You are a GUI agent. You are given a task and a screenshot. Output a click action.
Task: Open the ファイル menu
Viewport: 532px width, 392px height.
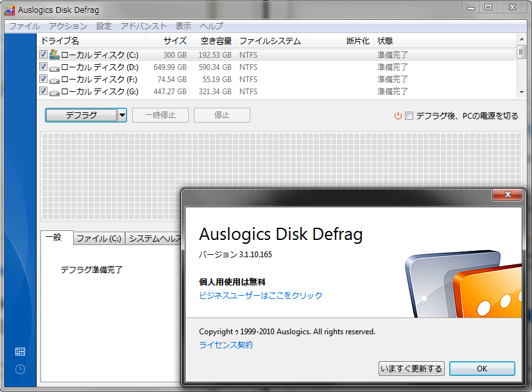(24, 26)
